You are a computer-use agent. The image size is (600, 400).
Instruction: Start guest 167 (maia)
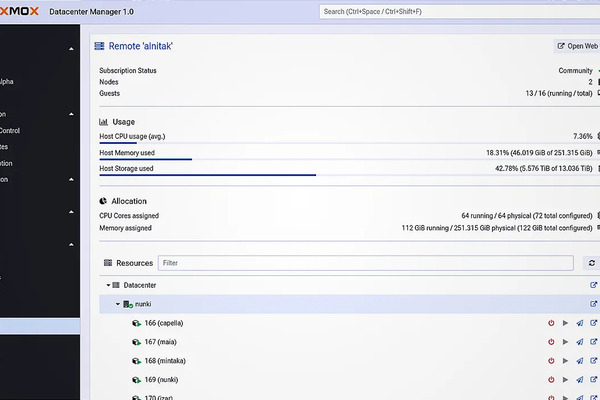565,342
